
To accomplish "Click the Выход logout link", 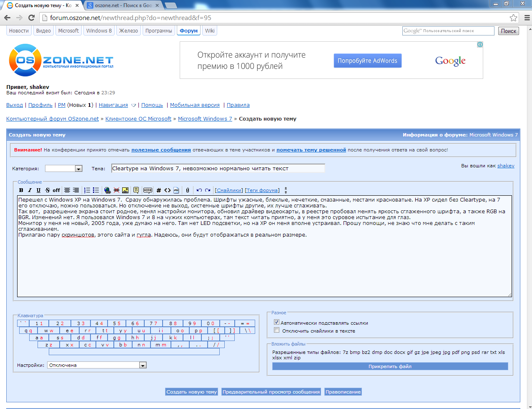I will pos(15,105).
